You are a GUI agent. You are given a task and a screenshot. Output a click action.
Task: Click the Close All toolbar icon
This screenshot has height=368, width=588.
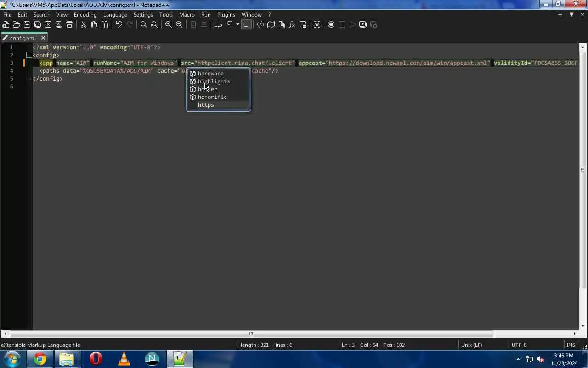(x=59, y=24)
